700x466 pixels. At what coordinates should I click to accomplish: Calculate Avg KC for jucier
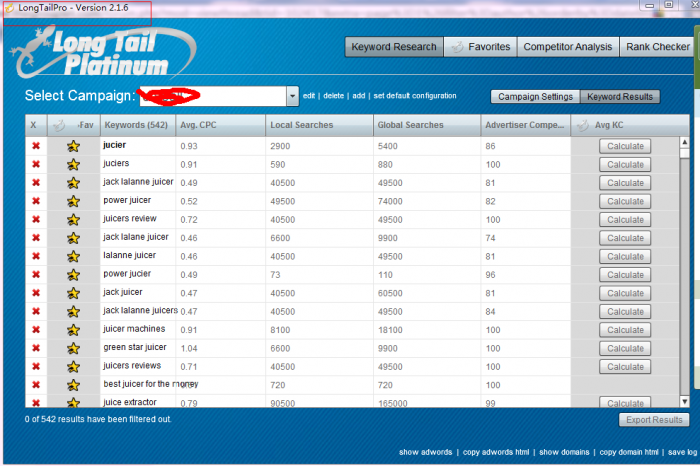pyautogui.click(x=625, y=146)
